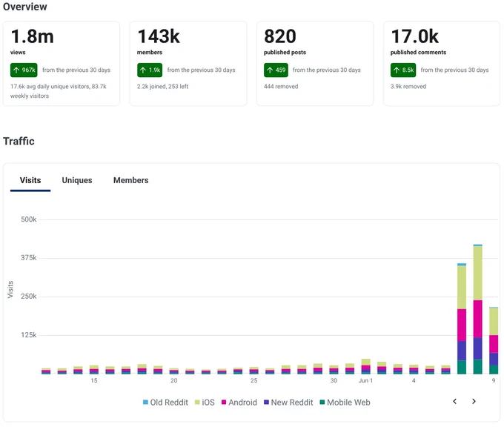Click the Mobile Web teal swatch
This screenshot has height=427, width=504.
tap(322, 402)
